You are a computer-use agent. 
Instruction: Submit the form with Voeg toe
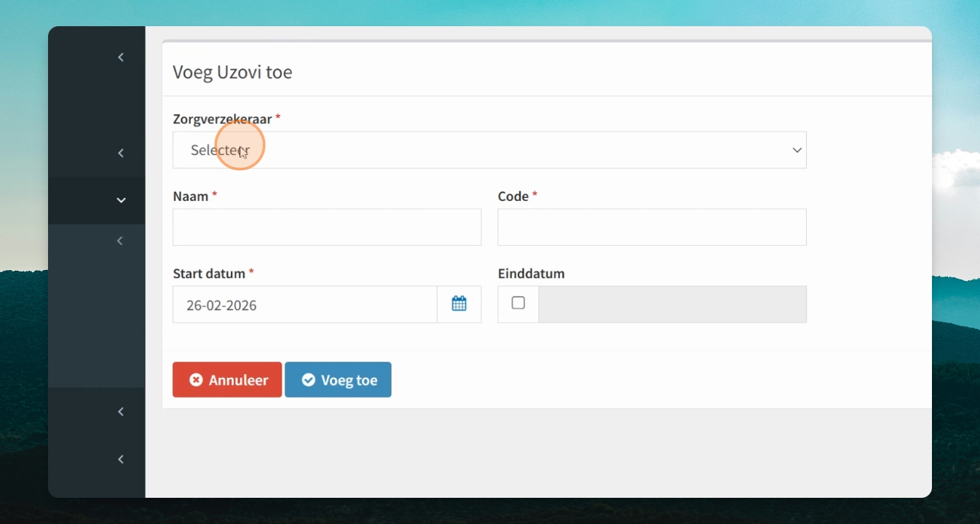tap(338, 380)
